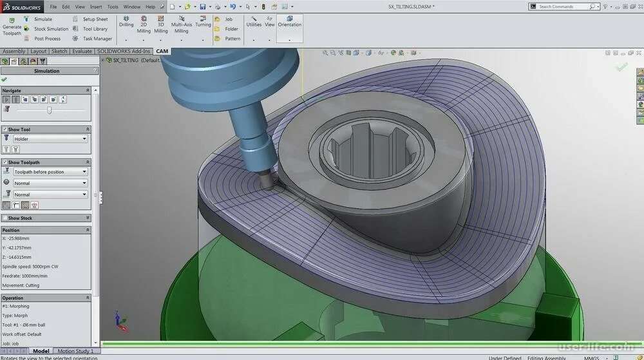
Task: Open Stock Simulation
Action: click(46, 29)
